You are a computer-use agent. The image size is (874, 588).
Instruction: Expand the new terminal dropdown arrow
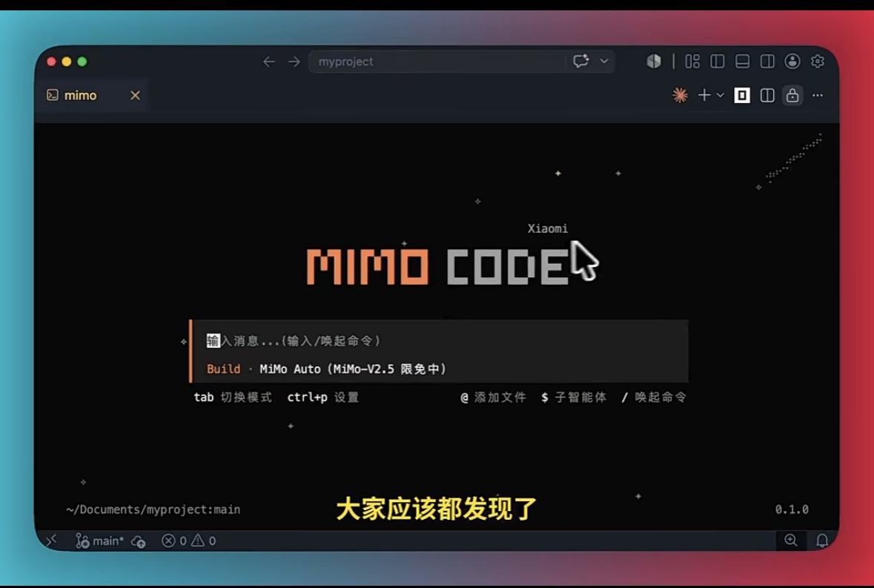point(720,96)
